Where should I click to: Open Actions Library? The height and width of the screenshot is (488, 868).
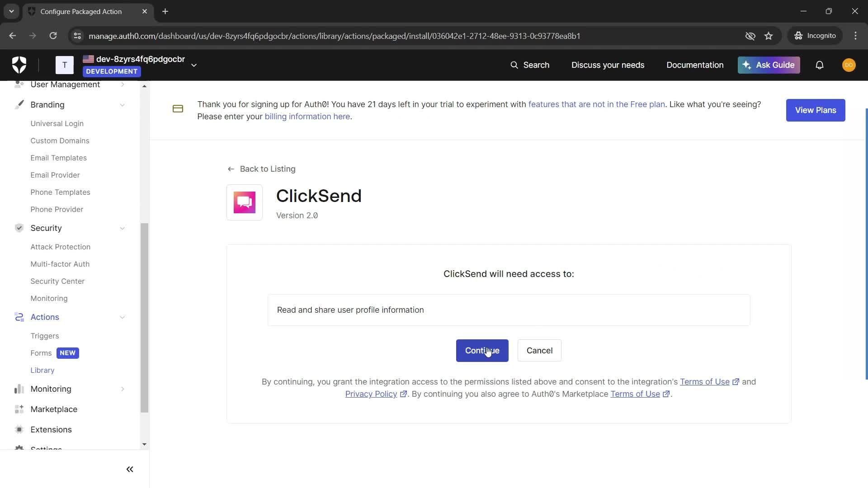(x=42, y=370)
